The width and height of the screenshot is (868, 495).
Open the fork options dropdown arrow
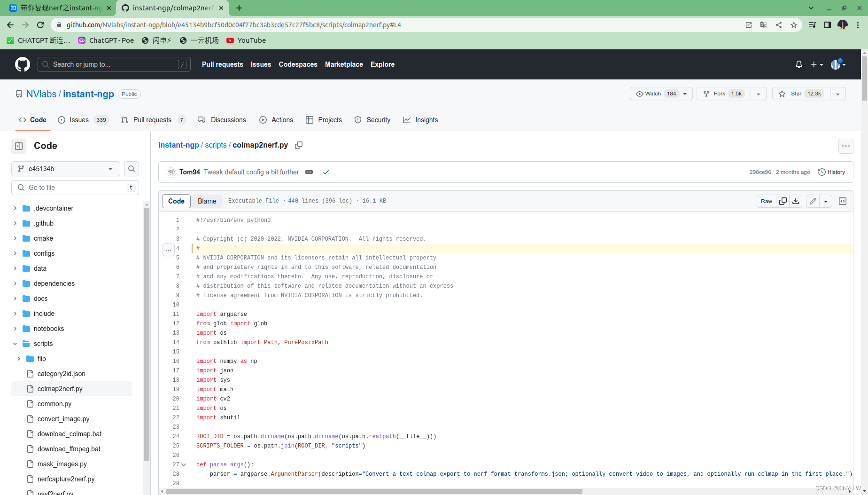pos(759,94)
